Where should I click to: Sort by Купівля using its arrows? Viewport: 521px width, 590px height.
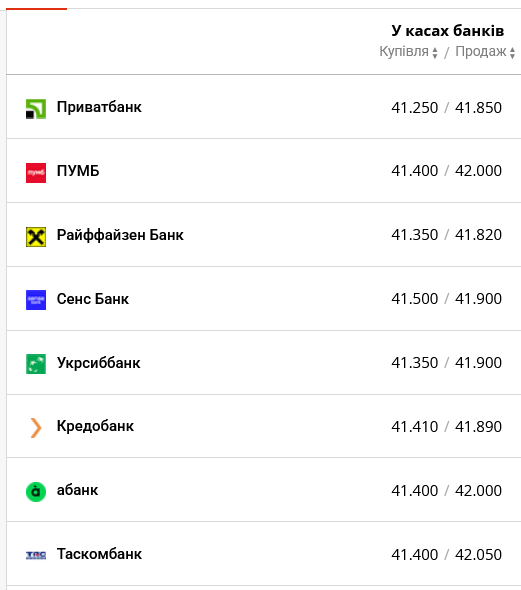click(435, 53)
